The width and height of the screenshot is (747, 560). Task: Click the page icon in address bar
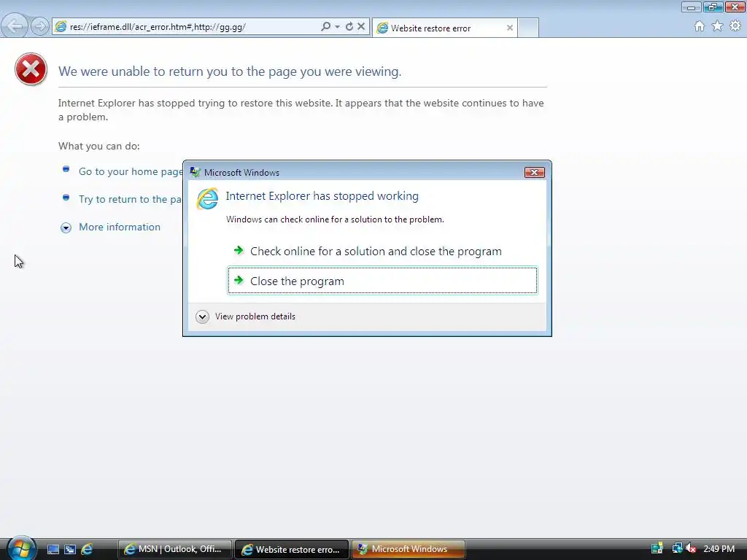coord(61,27)
